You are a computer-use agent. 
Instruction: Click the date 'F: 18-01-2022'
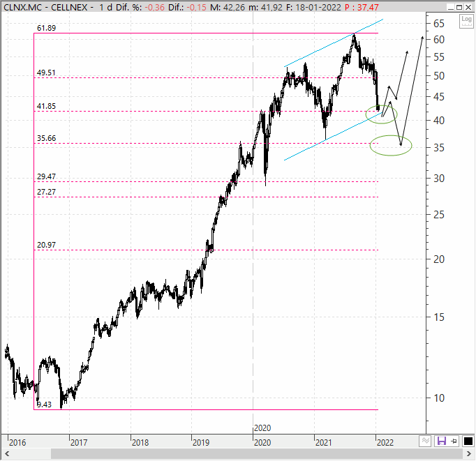point(314,7)
